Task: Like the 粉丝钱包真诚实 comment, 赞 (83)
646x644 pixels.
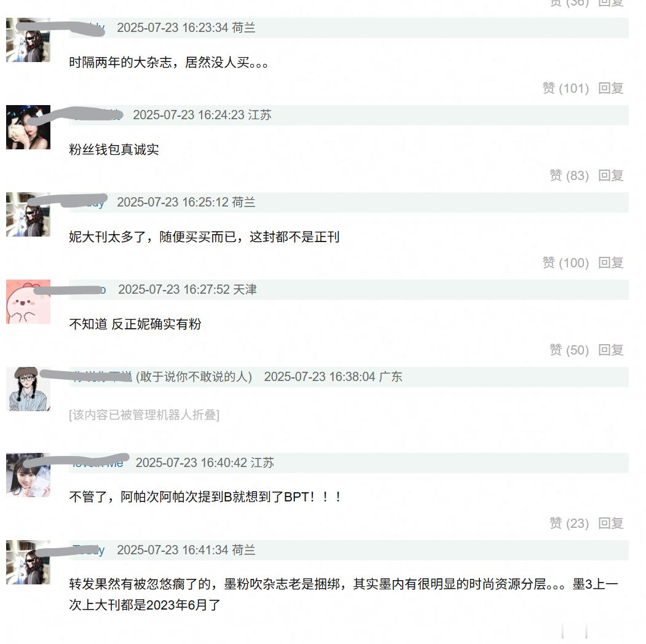Action: [x=569, y=175]
